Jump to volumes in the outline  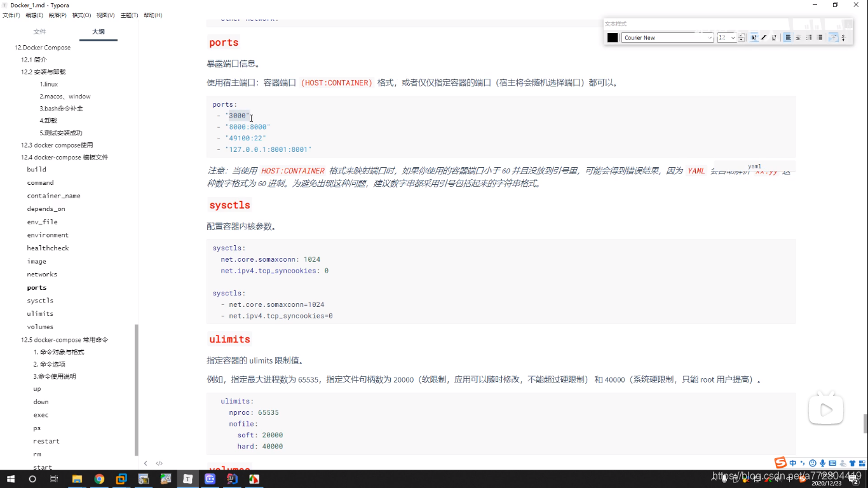point(40,327)
